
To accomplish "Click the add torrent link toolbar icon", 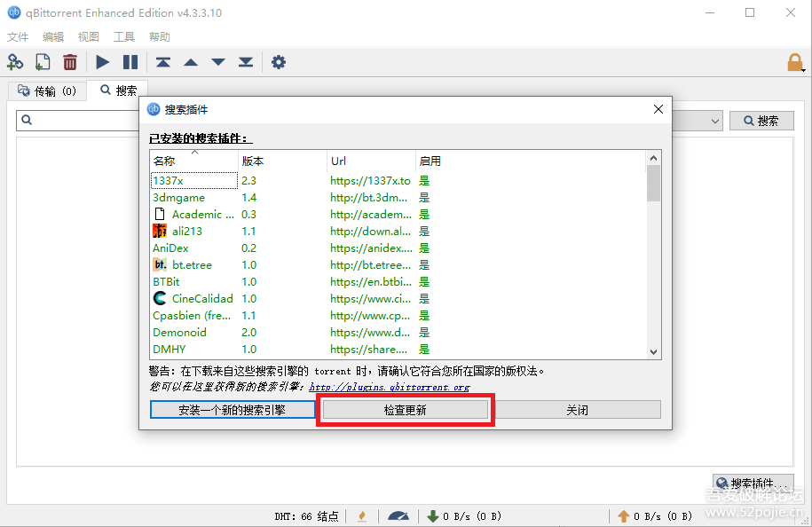I will (15, 63).
